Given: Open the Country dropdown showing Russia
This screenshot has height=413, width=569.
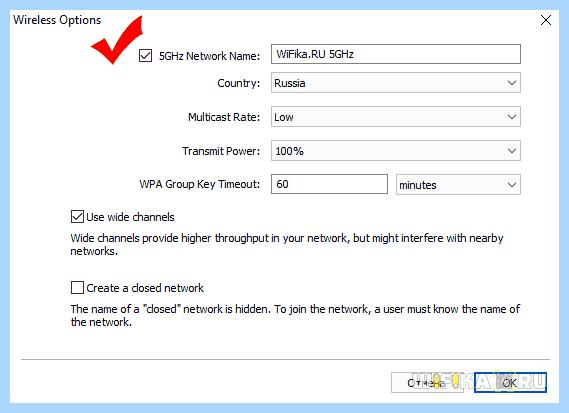Looking at the screenshot, I should pyautogui.click(x=396, y=83).
